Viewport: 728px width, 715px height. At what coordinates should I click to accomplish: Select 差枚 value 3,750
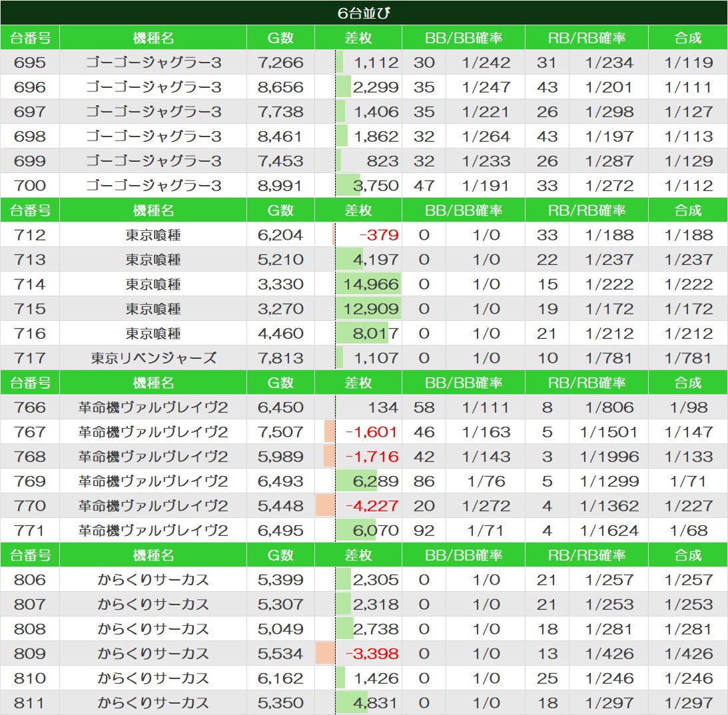[x=376, y=185]
